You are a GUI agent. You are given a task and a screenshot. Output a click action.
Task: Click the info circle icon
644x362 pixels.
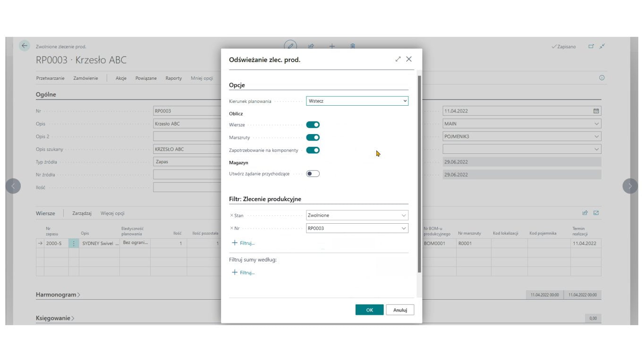[x=602, y=78]
